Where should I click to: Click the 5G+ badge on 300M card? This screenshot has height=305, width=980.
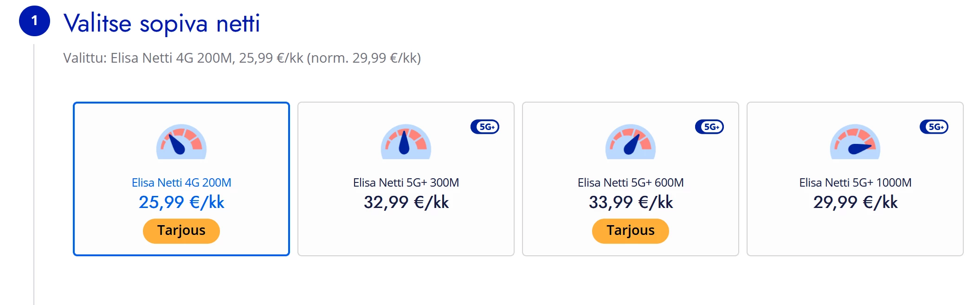[x=485, y=127]
